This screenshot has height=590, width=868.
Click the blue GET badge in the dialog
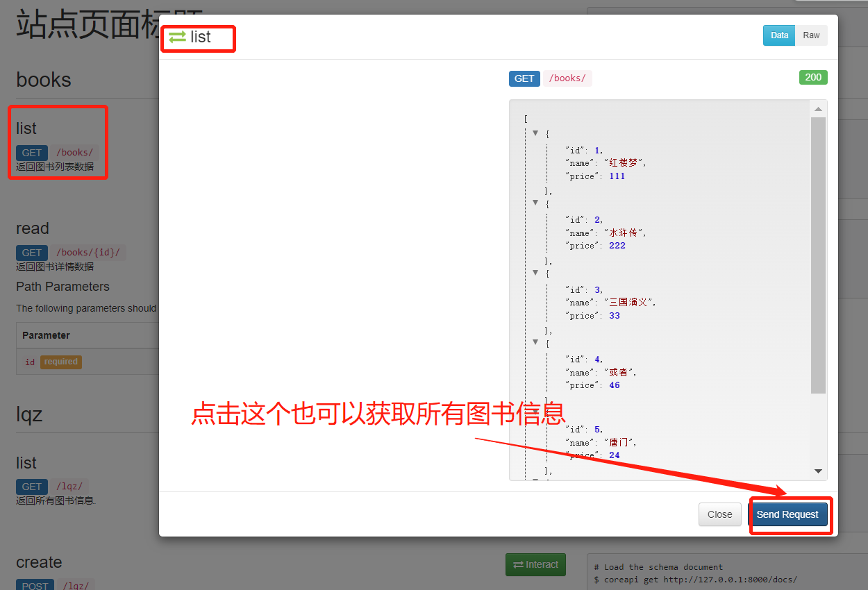point(524,78)
